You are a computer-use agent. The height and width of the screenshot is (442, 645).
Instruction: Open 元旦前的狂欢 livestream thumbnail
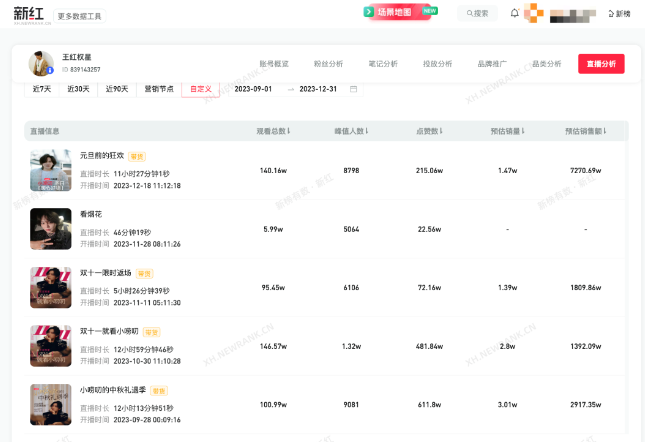51,170
